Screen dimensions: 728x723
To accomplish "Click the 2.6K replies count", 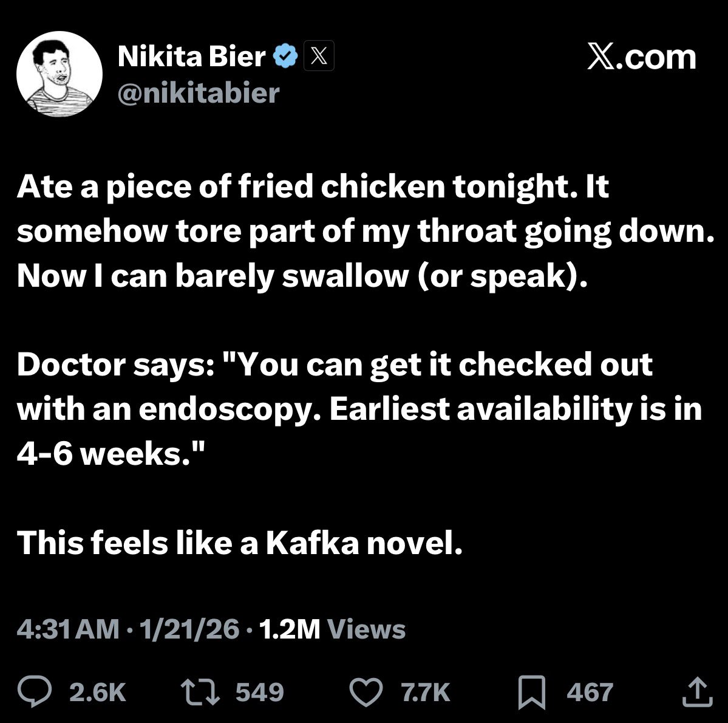I will pyautogui.click(x=98, y=693).
